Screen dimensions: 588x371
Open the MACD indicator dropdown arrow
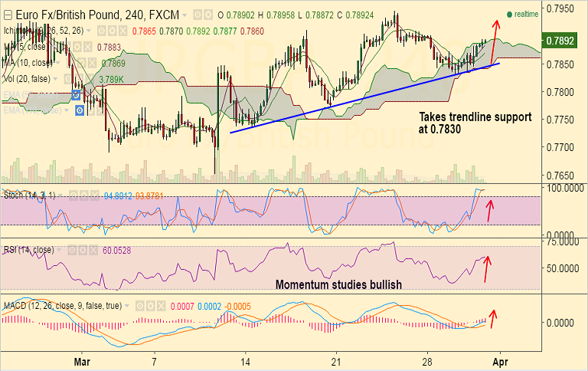pyautogui.click(x=127, y=306)
